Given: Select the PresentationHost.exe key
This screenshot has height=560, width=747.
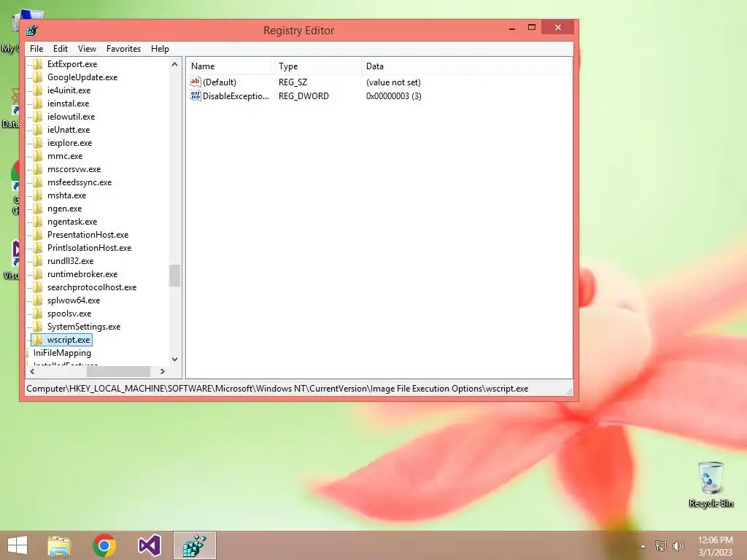Looking at the screenshot, I should point(88,235).
